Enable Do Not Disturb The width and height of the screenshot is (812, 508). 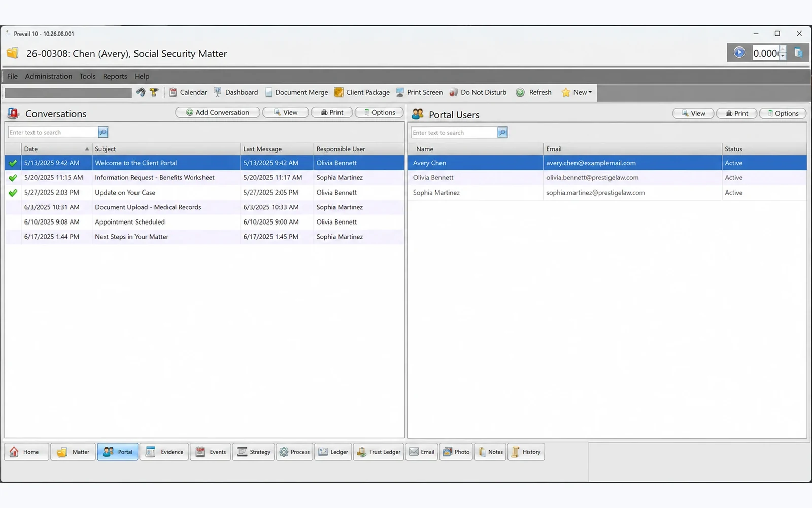tap(478, 92)
